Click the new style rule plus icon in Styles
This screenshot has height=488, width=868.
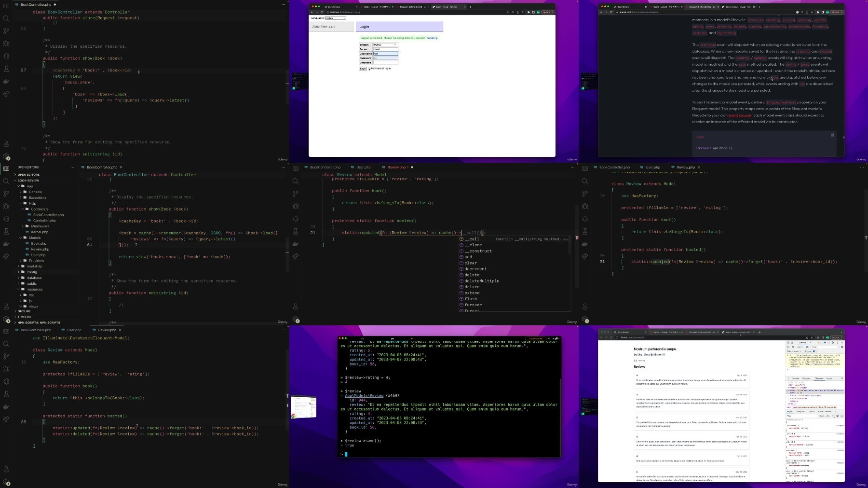(833, 416)
